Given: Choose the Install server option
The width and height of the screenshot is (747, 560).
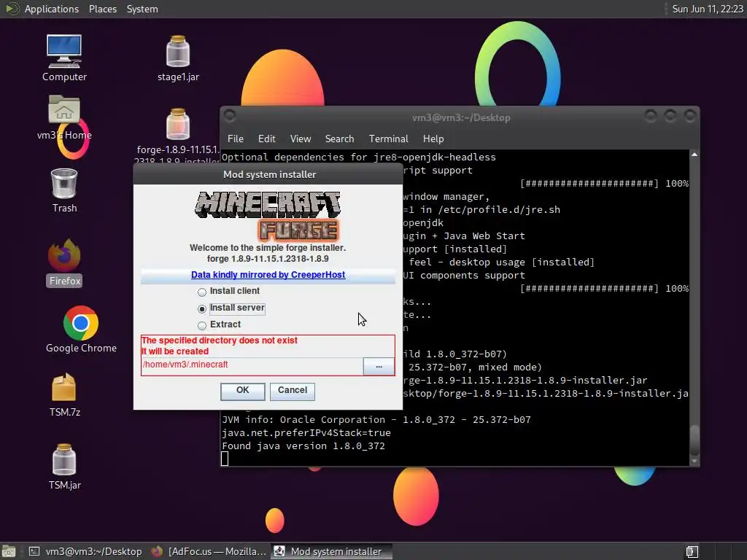Looking at the screenshot, I should (231, 308).
